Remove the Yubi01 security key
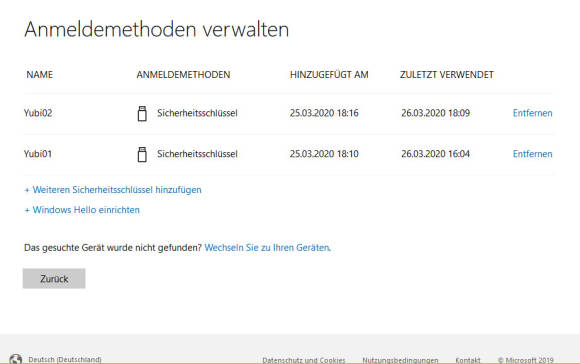580x364 pixels. tap(532, 154)
